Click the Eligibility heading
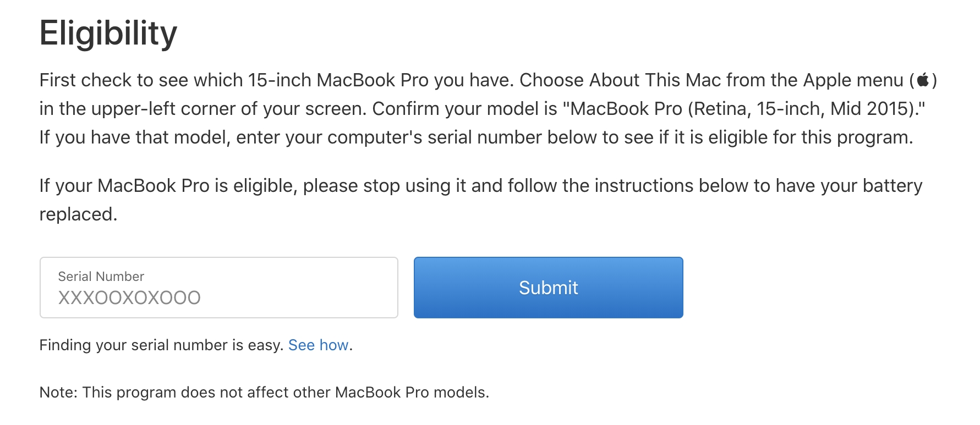The image size is (980, 425). pyautogui.click(x=108, y=34)
